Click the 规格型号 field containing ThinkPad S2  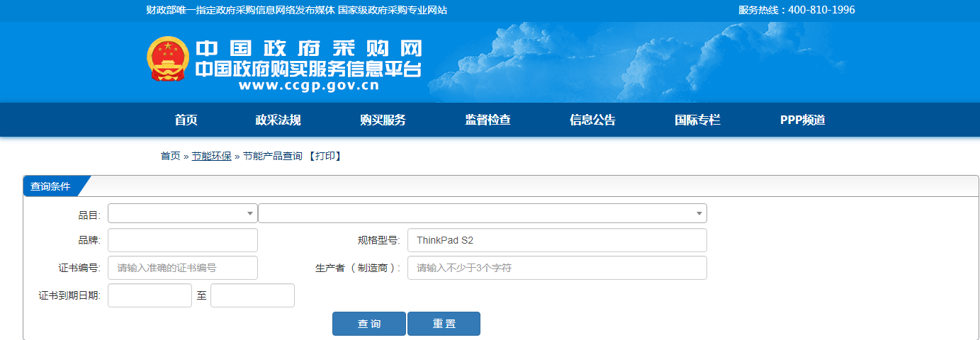pyautogui.click(x=556, y=240)
